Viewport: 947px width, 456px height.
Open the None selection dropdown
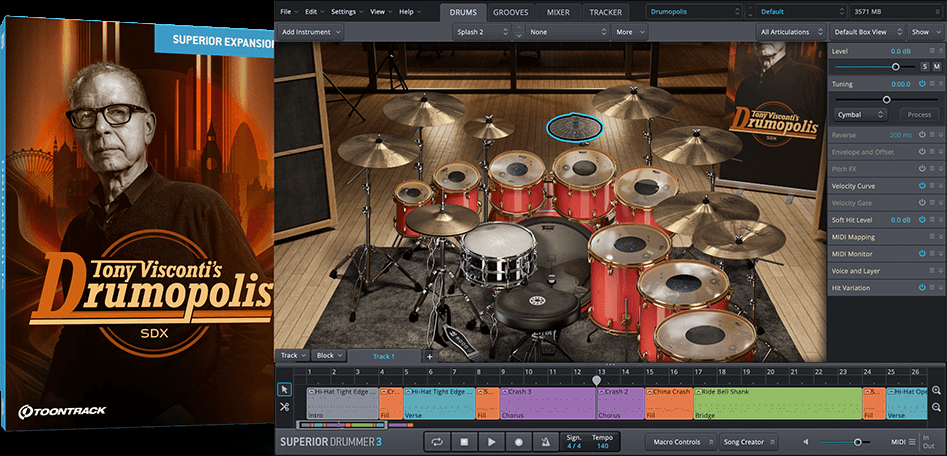coord(568,32)
